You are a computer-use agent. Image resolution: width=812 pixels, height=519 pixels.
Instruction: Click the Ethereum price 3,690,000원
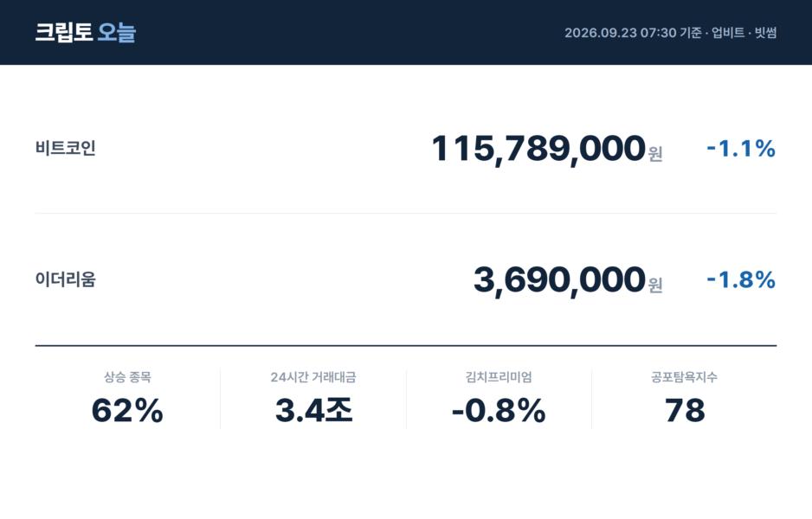[568, 280]
